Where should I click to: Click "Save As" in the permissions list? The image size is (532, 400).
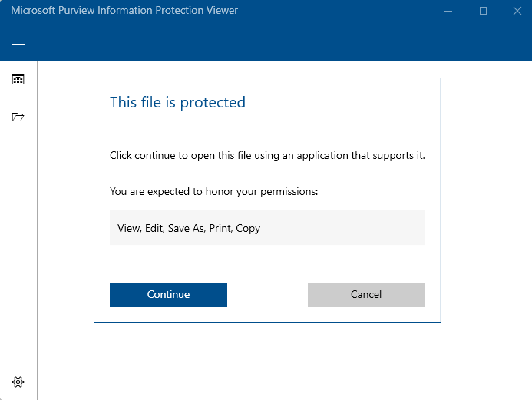(x=187, y=228)
